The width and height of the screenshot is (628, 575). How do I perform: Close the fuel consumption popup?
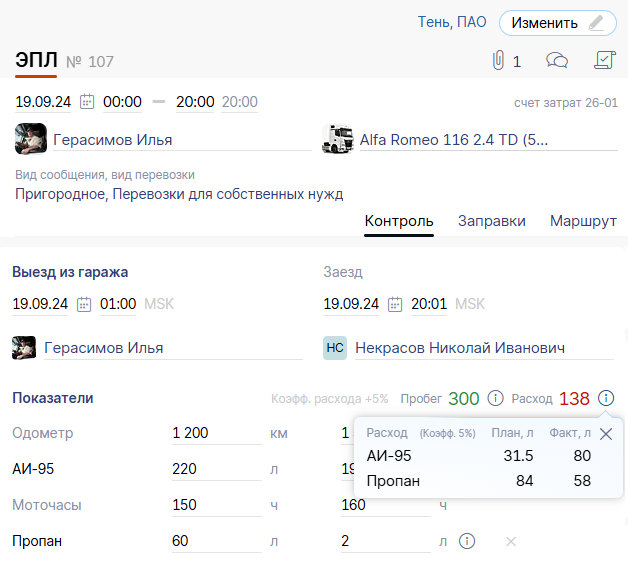coord(605,434)
